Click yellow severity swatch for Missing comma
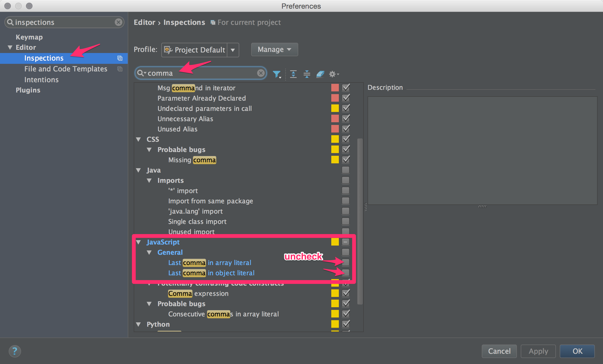This screenshot has width=603, height=364. pos(335,160)
